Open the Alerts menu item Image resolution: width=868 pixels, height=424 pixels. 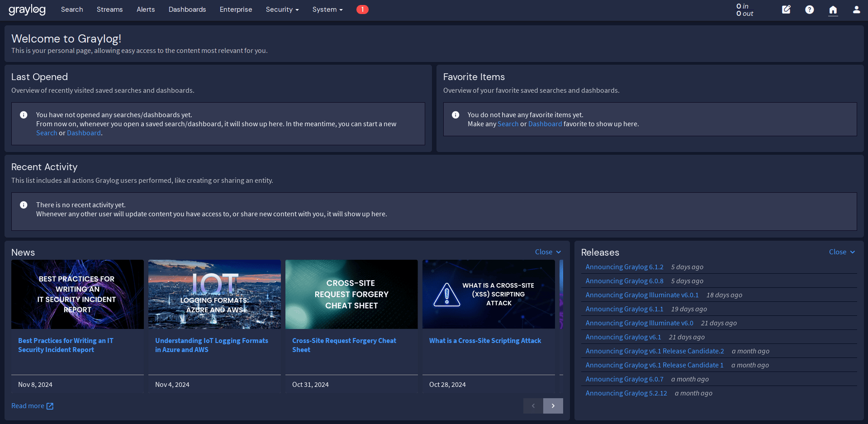(x=146, y=10)
